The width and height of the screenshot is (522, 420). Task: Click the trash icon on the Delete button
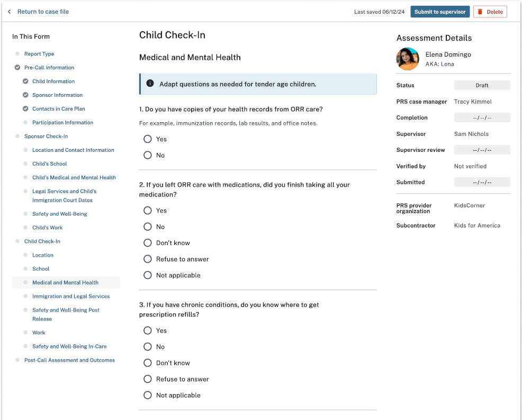click(x=480, y=12)
